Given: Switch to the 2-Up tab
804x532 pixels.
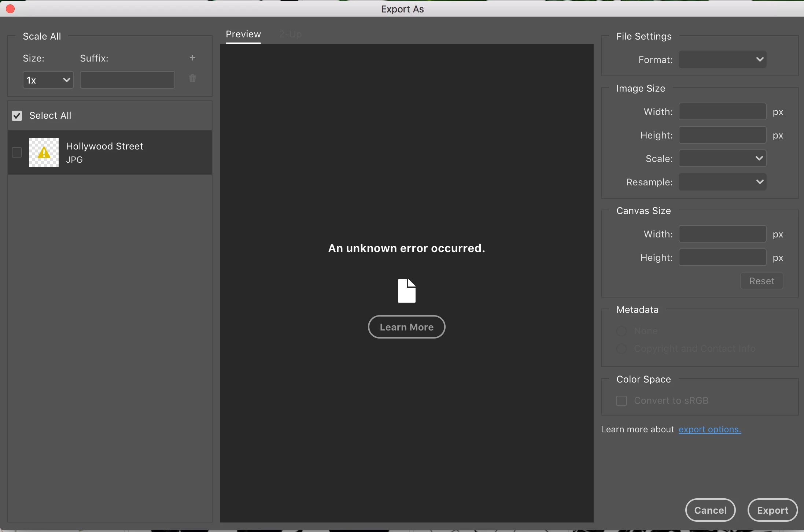Looking at the screenshot, I should click(290, 34).
